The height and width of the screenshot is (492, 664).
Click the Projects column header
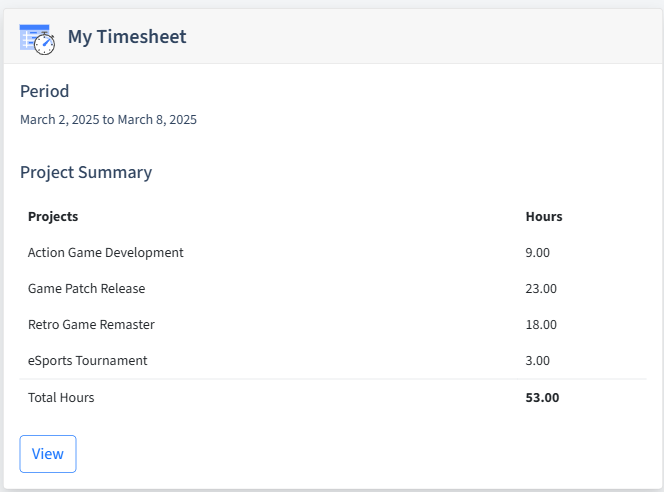click(x=53, y=216)
